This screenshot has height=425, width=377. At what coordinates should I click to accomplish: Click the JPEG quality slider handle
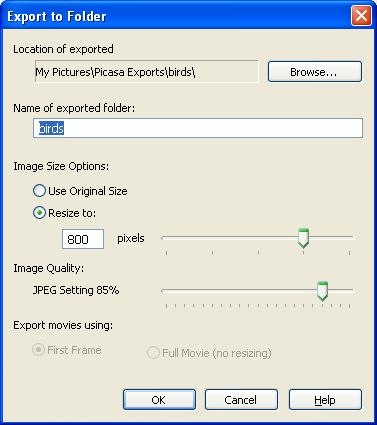pos(322,291)
